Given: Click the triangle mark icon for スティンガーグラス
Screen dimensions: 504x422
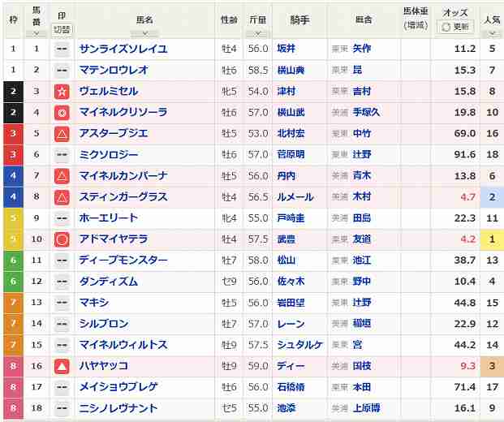Looking at the screenshot, I should (x=62, y=197).
